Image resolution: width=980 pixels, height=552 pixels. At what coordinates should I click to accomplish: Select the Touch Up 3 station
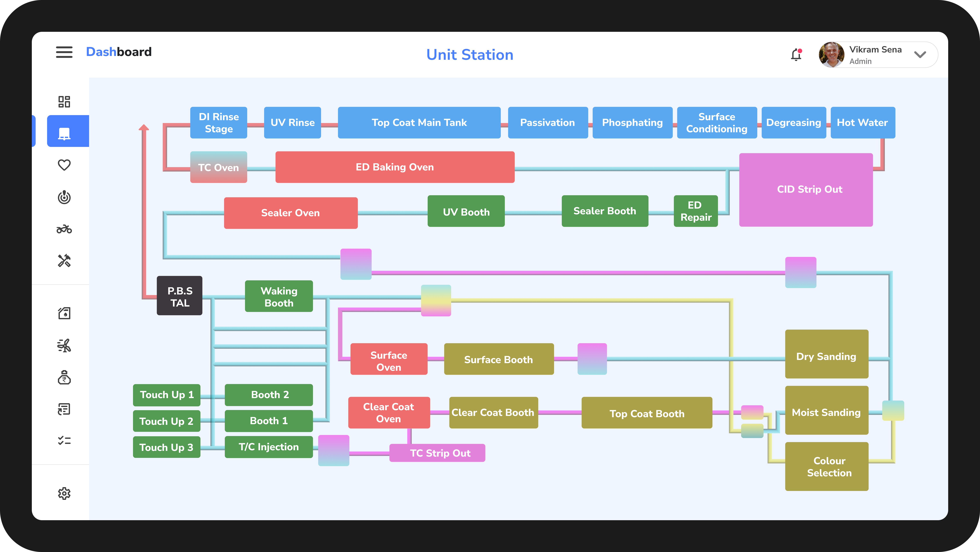pyautogui.click(x=167, y=447)
